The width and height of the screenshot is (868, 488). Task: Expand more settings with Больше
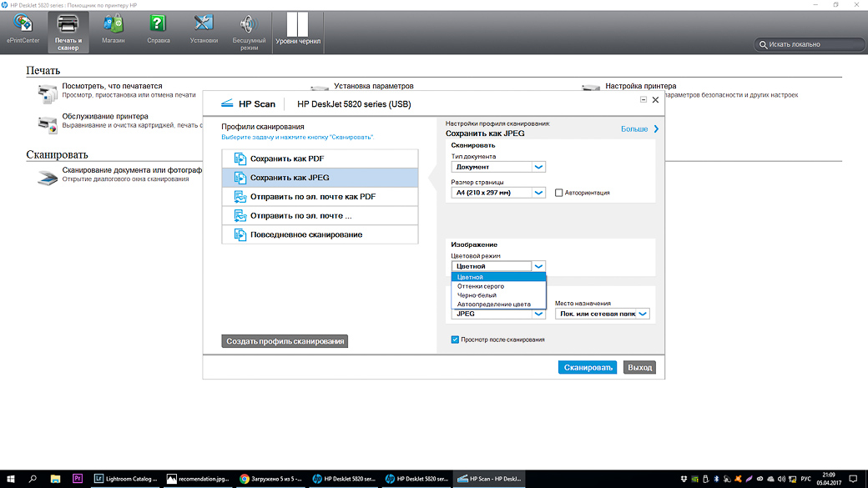(640, 129)
